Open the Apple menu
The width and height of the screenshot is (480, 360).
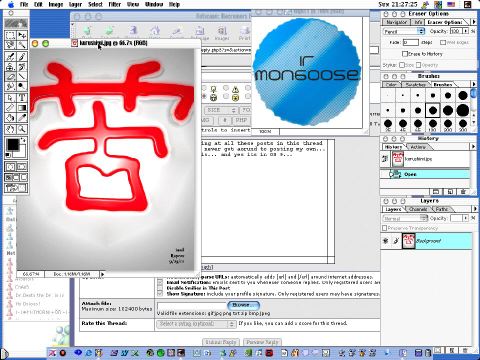pyautogui.click(x=11, y=4)
